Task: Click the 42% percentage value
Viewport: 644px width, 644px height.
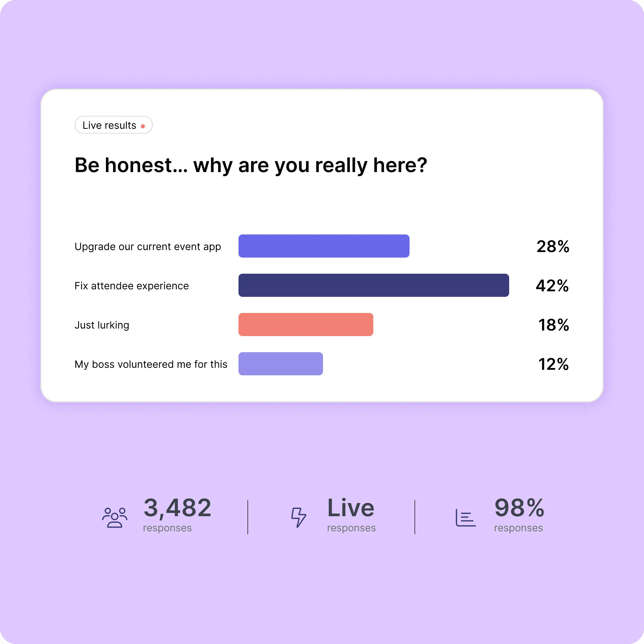Action: (552, 286)
